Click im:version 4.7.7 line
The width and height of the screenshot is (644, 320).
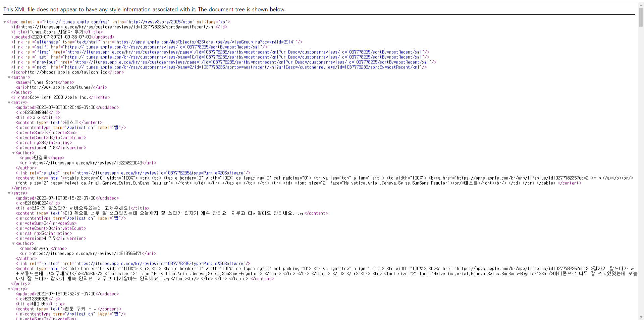click(x=51, y=238)
